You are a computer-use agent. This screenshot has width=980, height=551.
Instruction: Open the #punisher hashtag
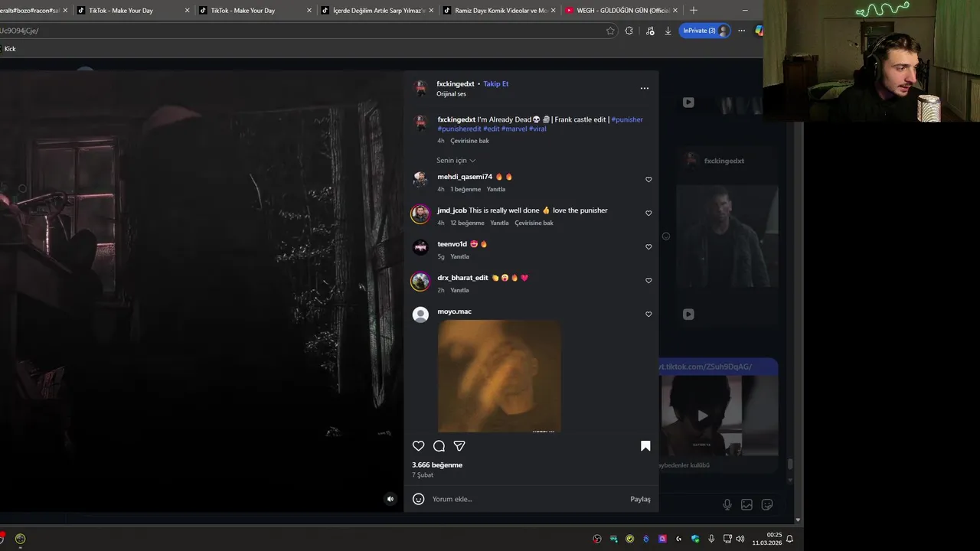click(x=627, y=119)
